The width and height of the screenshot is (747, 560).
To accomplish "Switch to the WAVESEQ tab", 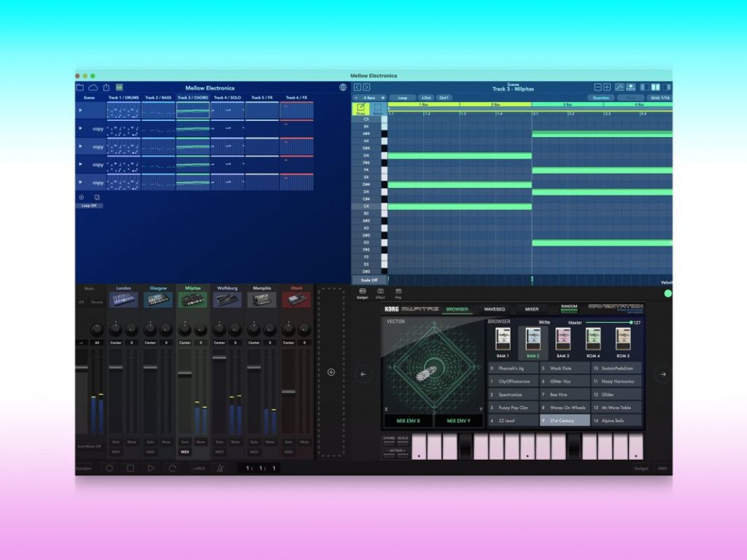I will [495, 309].
